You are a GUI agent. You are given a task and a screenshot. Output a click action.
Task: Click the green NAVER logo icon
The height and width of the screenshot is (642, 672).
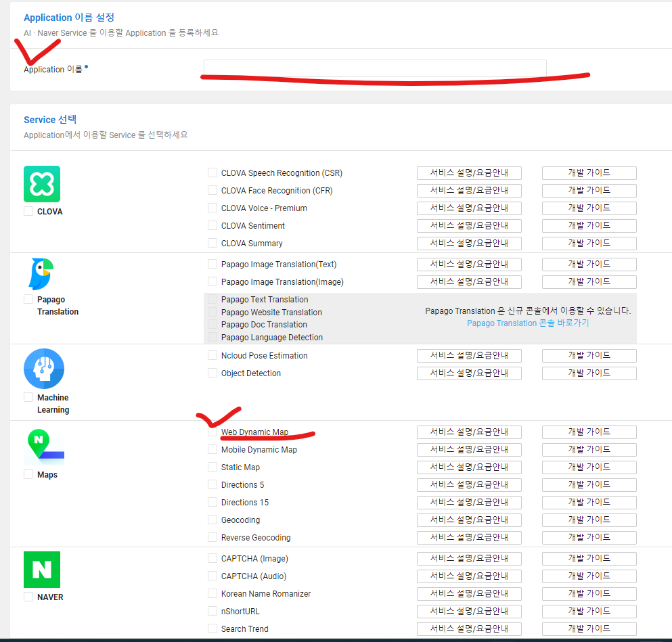(42, 569)
